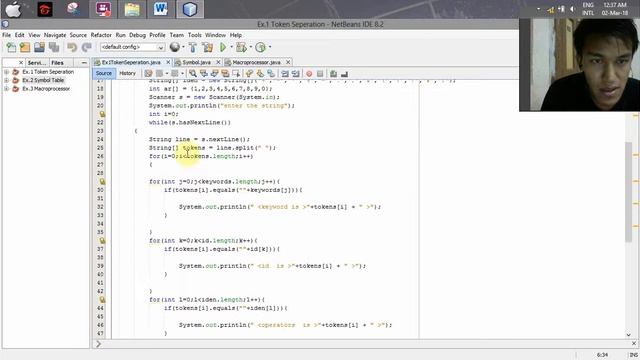Image resolution: width=640 pixels, height=360 pixels.
Task: Click the Open Project icon
Action: click(39, 47)
